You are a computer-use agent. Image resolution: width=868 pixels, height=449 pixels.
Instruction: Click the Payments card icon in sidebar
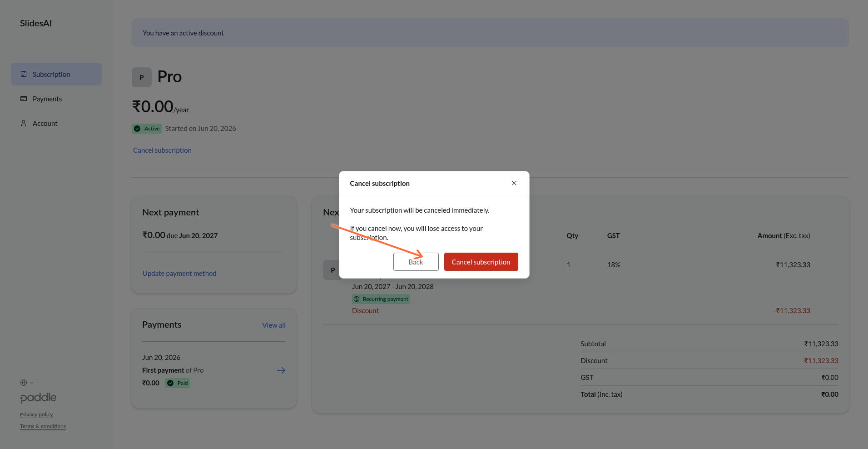(x=24, y=99)
